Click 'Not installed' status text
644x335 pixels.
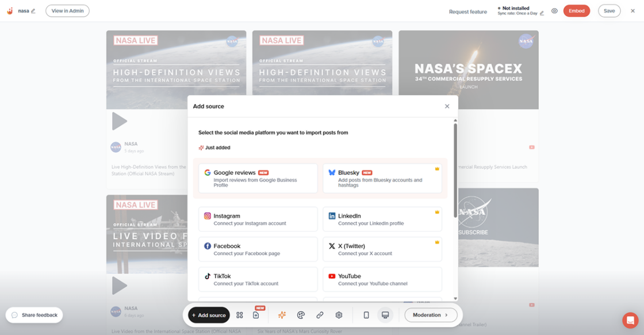[515, 8]
